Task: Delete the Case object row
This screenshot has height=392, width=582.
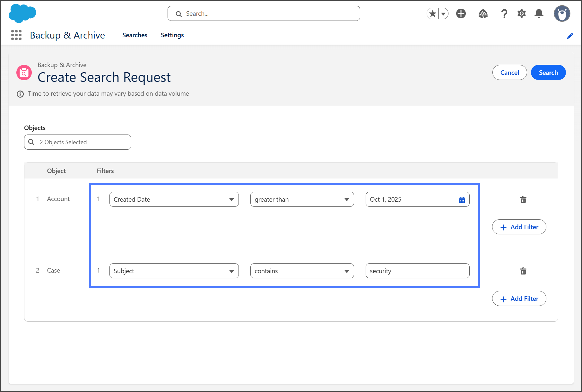Action: (x=523, y=271)
